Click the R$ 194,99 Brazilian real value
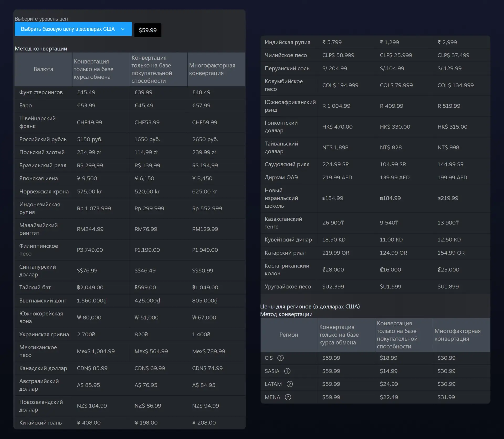The width and height of the screenshot is (504, 439). 205,165
